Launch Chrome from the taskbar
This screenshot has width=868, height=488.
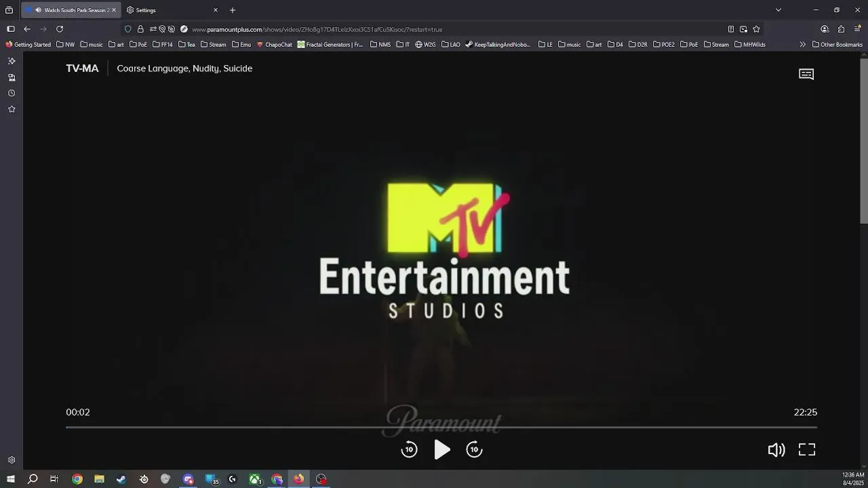click(77, 479)
